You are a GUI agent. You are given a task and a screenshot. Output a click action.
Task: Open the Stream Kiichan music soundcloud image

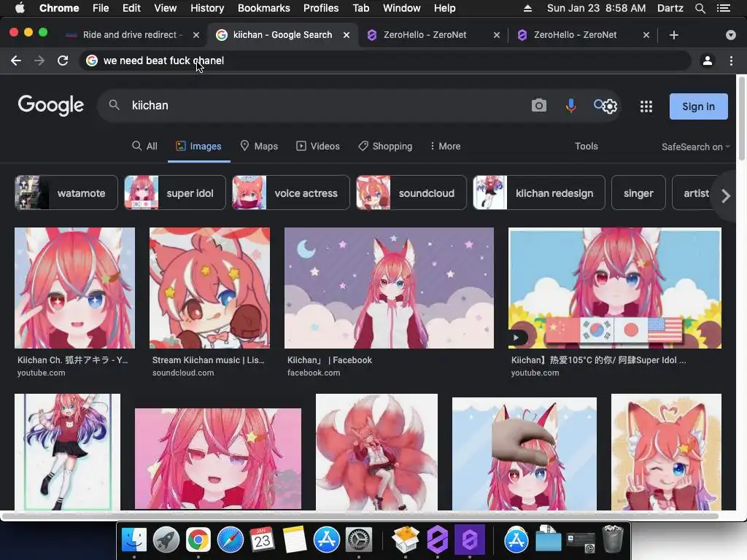pos(209,288)
